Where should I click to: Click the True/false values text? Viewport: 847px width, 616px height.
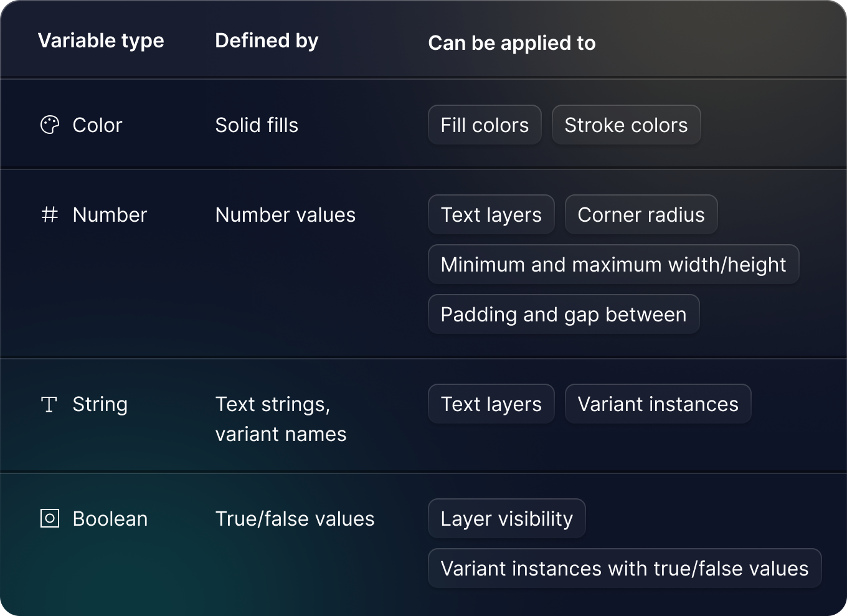coord(295,519)
